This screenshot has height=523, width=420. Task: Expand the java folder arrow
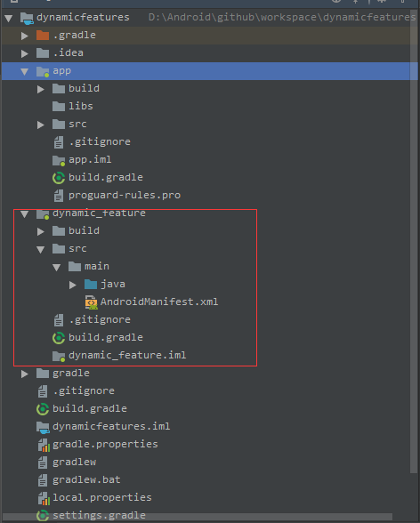(x=73, y=285)
